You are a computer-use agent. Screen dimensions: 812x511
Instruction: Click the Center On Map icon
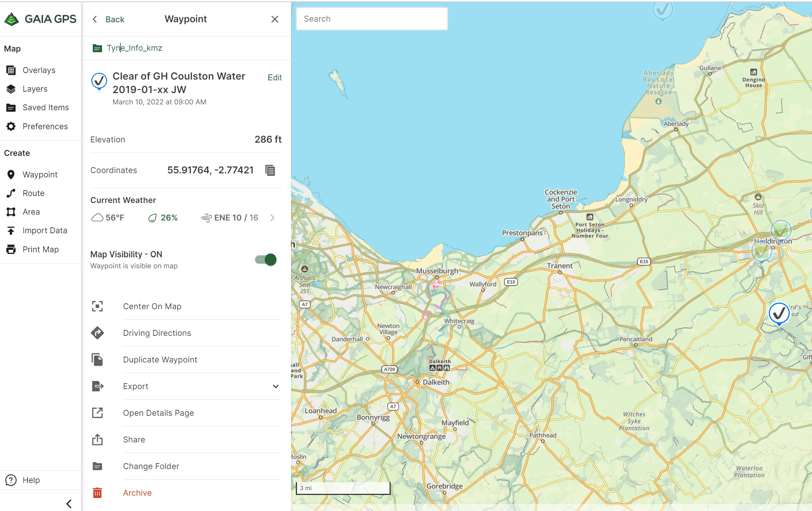point(97,306)
